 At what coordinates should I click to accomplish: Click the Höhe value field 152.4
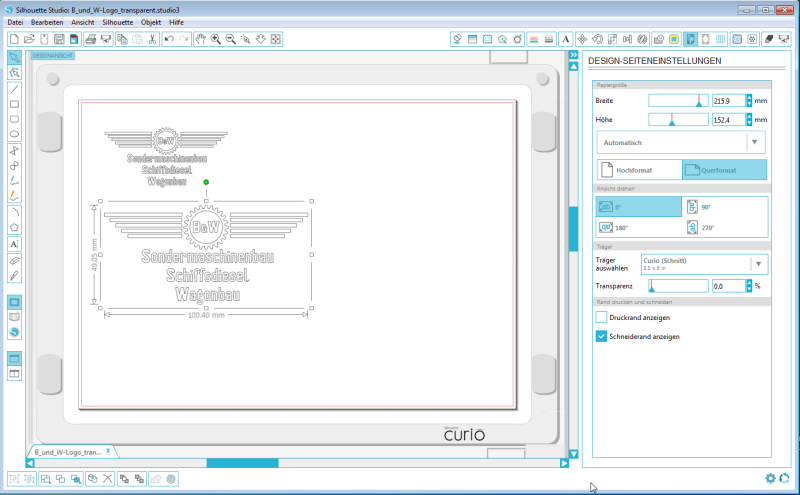point(728,119)
